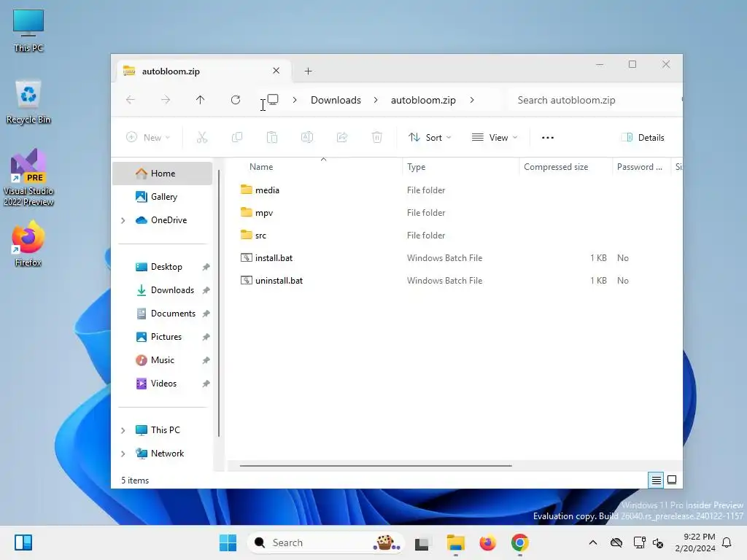Sort by Compressed size column header

[x=565, y=167]
